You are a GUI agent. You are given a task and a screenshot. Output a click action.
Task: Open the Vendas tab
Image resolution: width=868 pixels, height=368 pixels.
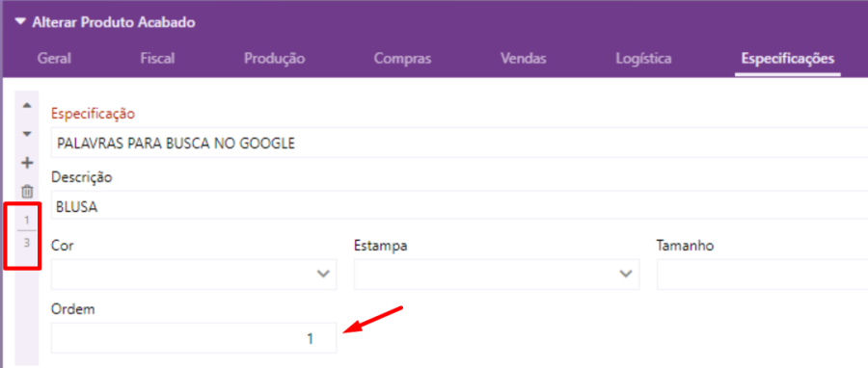(x=523, y=59)
